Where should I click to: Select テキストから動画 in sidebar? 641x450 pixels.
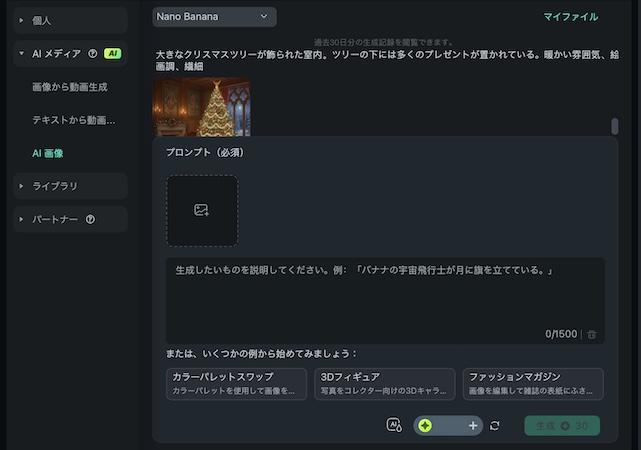pos(74,120)
